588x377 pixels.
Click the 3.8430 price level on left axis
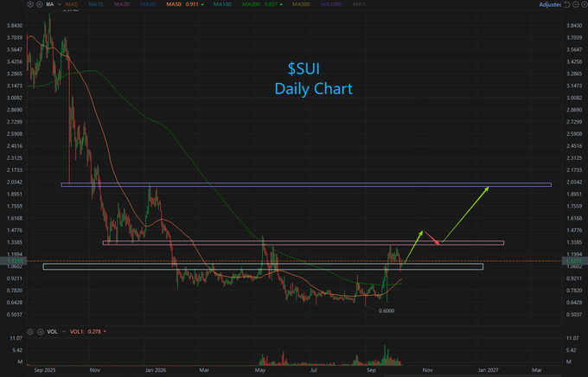point(15,26)
